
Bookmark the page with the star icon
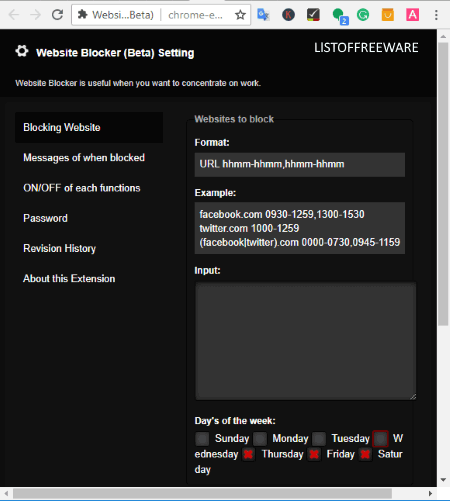(x=240, y=15)
